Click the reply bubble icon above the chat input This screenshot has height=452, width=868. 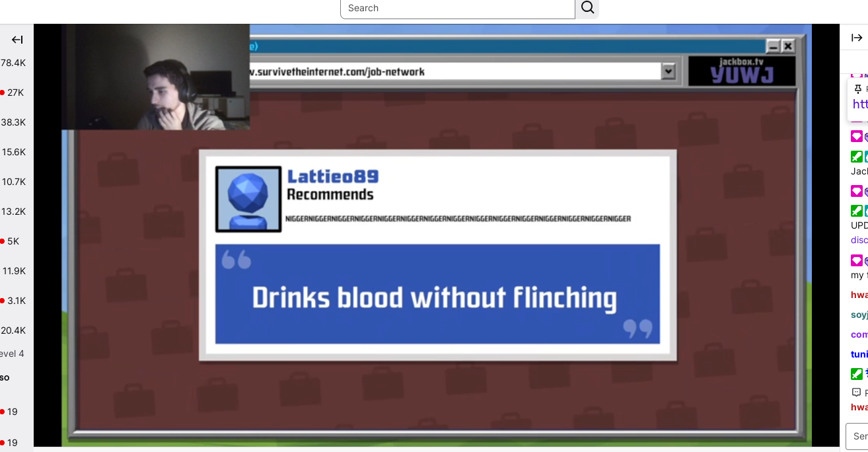coord(857,393)
